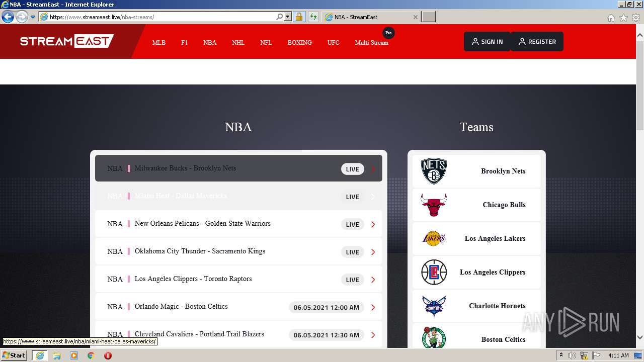This screenshot has height=362, width=644.
Task: Select Charlotte Hornets team name
Action: point(497,306)
